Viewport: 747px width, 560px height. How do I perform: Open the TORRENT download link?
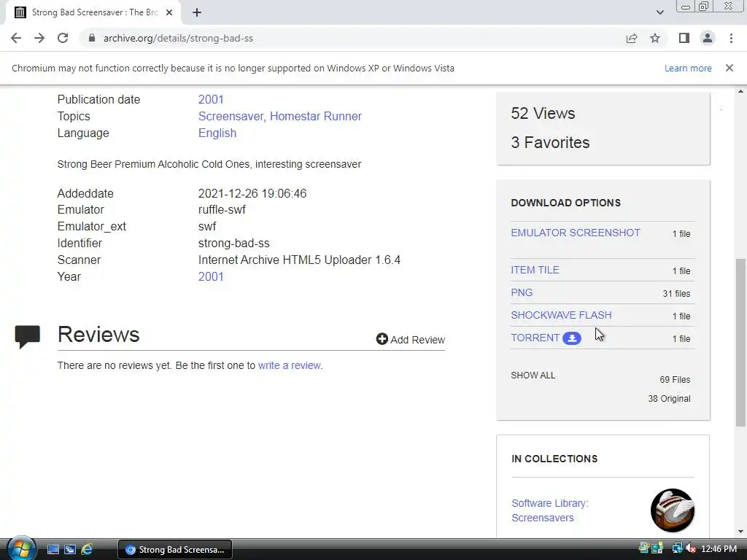[x=535, y=338]
